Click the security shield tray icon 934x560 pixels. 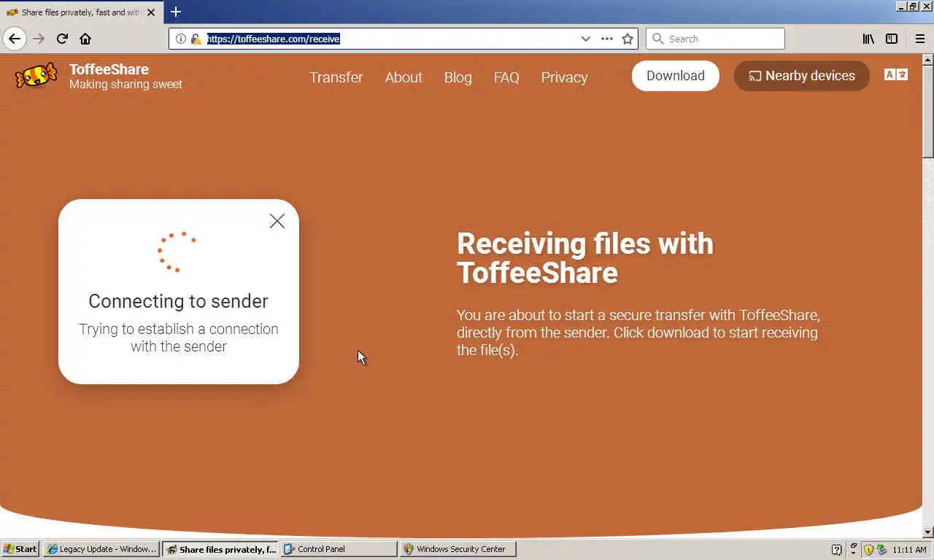pos(868,550)
